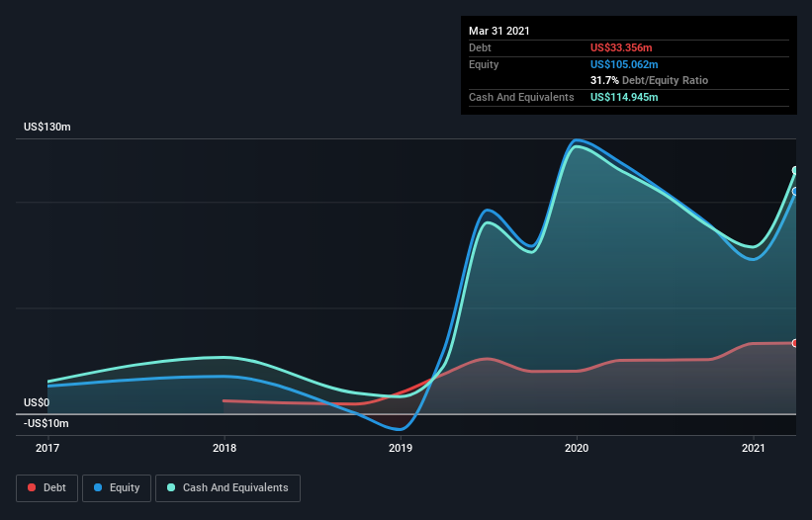Select the 2021 x-axis label
812x520 pixels.
pyautogui.click(x=753, y=448)
